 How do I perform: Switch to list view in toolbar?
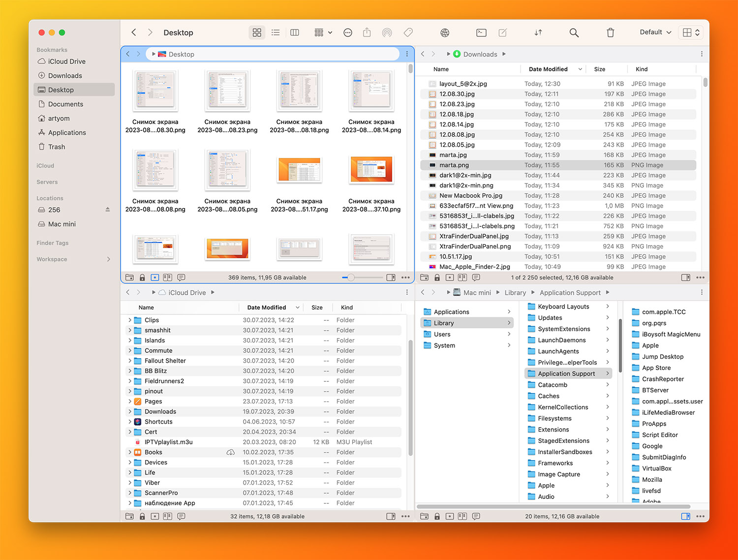click(276, 32)
